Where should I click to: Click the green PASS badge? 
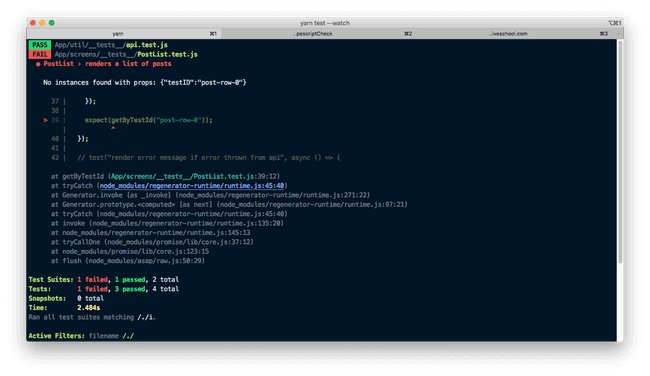point(40,45)
